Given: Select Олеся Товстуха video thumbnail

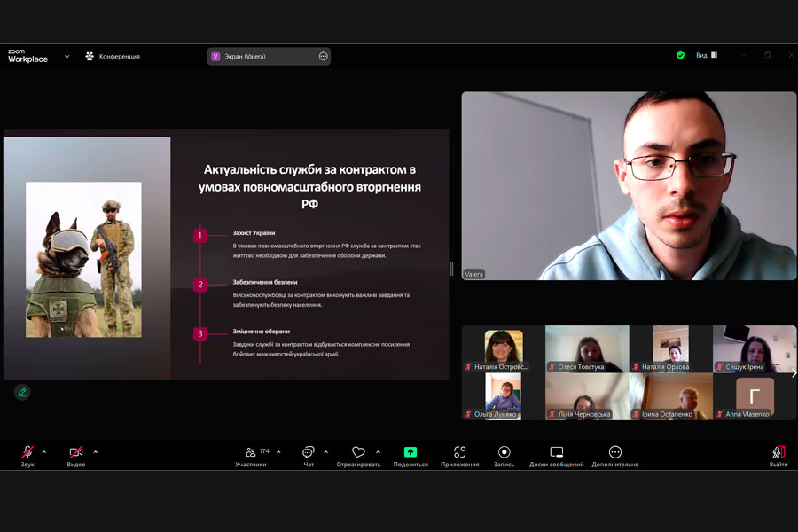Looking at the screenshot, I should pos(587,349).
